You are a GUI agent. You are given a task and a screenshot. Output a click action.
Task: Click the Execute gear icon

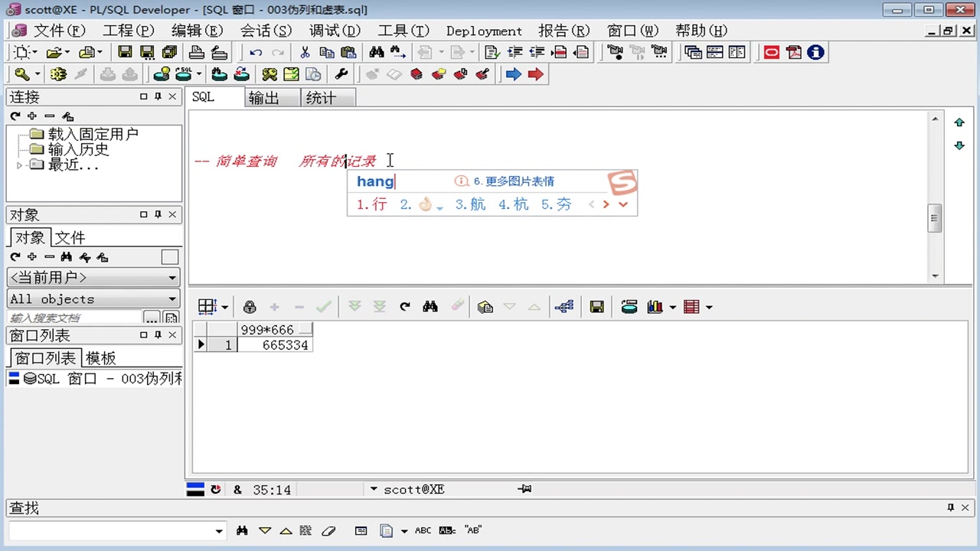(x=58, y=74)
